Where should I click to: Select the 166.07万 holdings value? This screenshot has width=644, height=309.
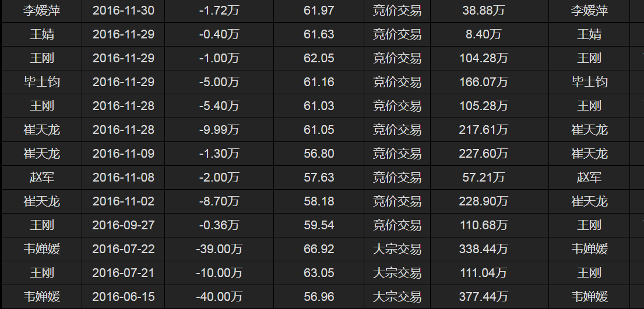[x=483, y=82]
